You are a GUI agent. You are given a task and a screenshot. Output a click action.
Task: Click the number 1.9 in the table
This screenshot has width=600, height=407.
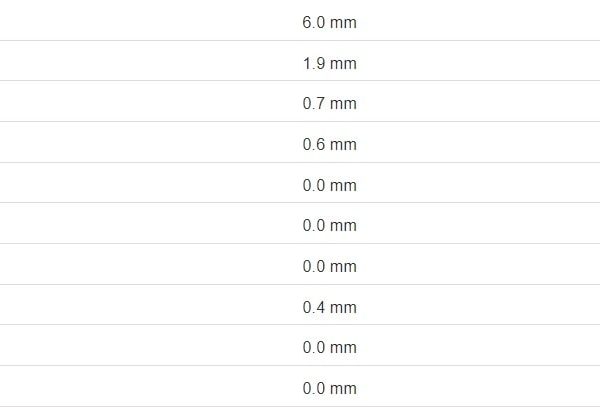click(313, 64)
